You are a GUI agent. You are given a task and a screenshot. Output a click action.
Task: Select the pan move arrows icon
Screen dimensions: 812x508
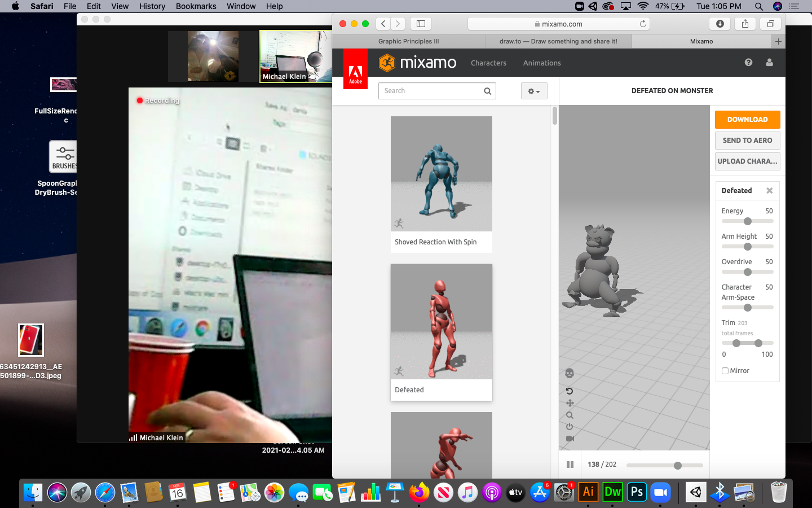coord(570,403)
